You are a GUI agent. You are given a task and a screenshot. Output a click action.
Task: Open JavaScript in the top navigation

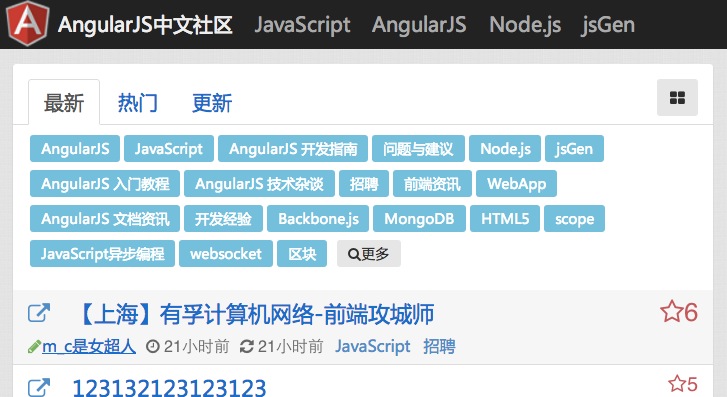[302, 25]
